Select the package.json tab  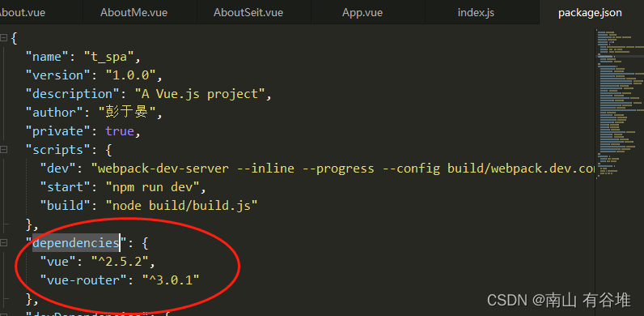590,12
